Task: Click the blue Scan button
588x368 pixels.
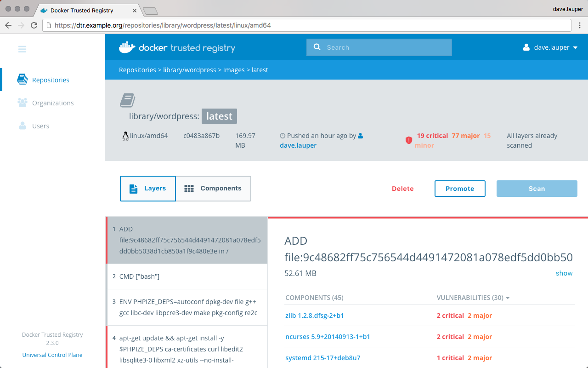Action: point(537,189)
